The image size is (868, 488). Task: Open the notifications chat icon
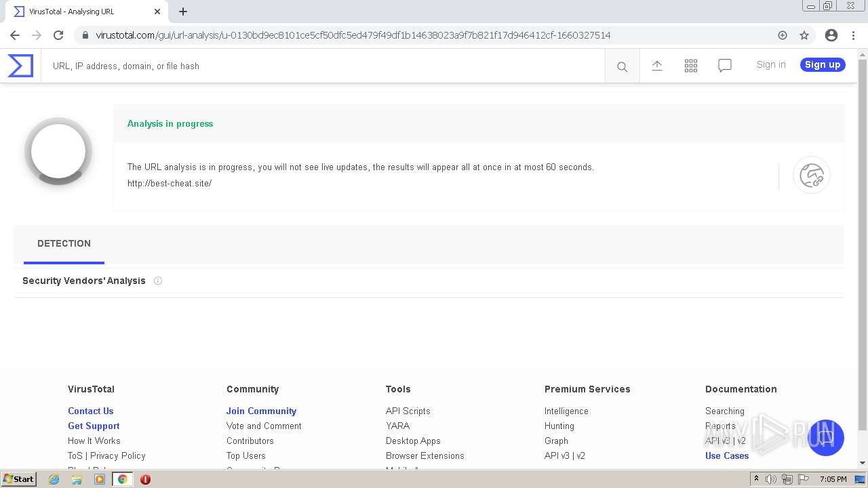[725, 66]
